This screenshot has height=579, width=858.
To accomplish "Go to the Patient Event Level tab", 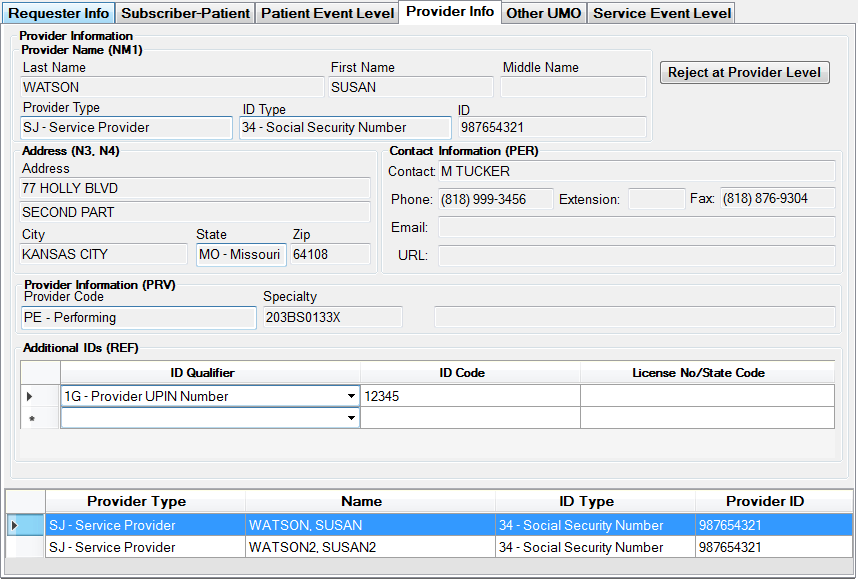I will click(x=327, y=13).
